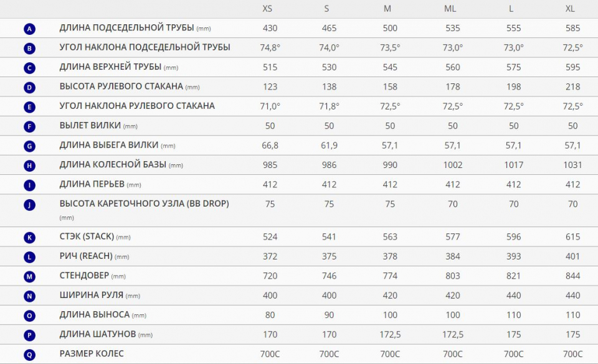Click the blue letter H circle icon
The height and width of the screenshot is (364, 598).
pos(30,166)
